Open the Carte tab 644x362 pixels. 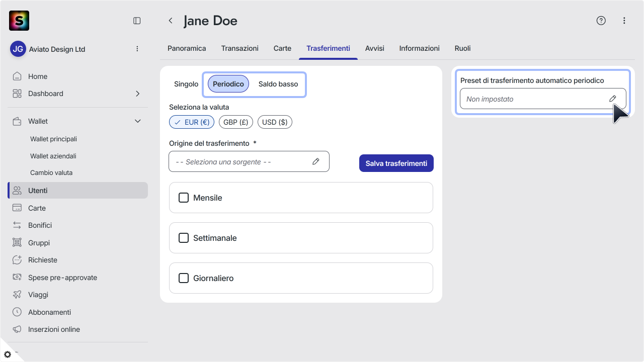282,48
